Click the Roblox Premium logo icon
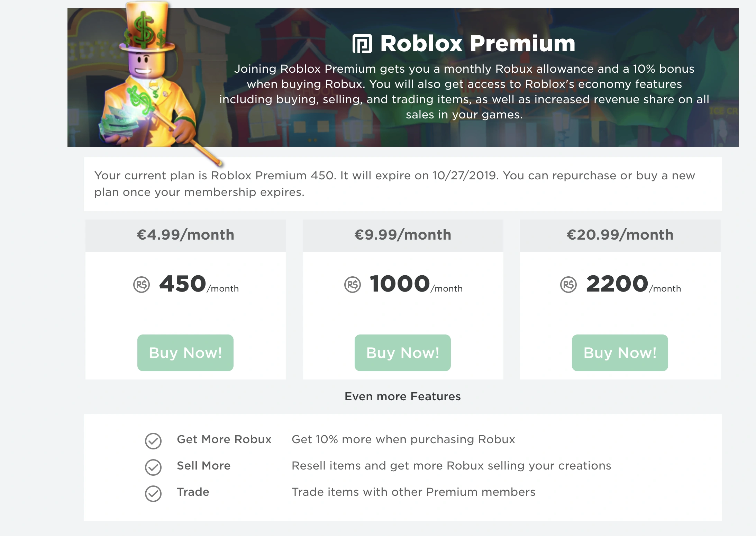This screenshot has height=536, width=756. click(x=362, y=44)
